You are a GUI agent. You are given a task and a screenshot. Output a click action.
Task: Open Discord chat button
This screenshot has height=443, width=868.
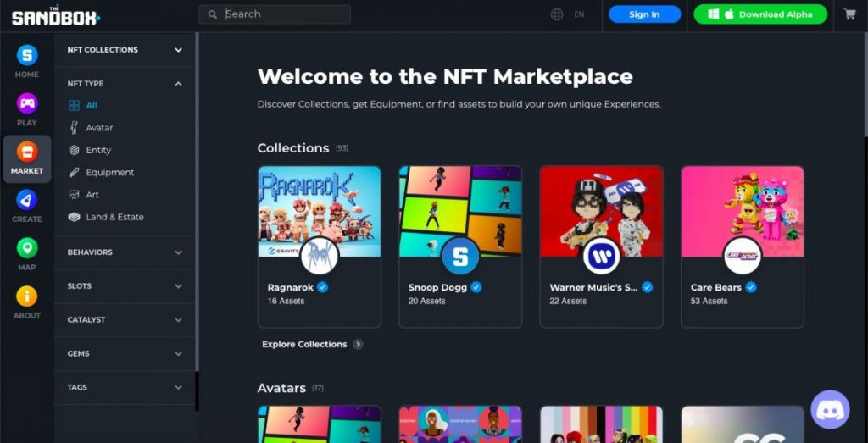830,410
